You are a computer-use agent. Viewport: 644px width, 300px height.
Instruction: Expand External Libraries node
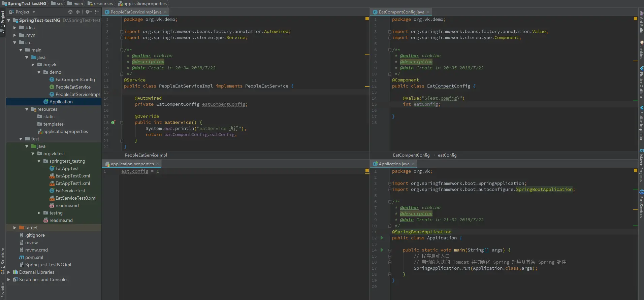tap(9, 272)
